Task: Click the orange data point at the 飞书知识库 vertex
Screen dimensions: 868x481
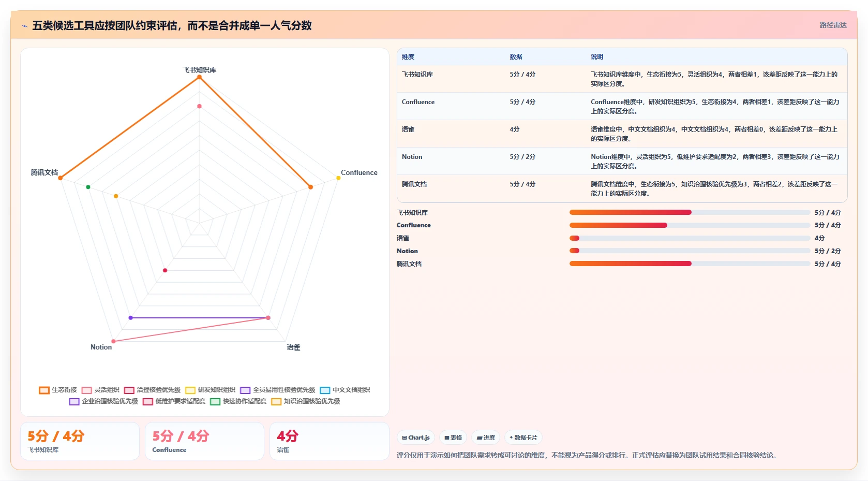Action: [x=199, y=77]
